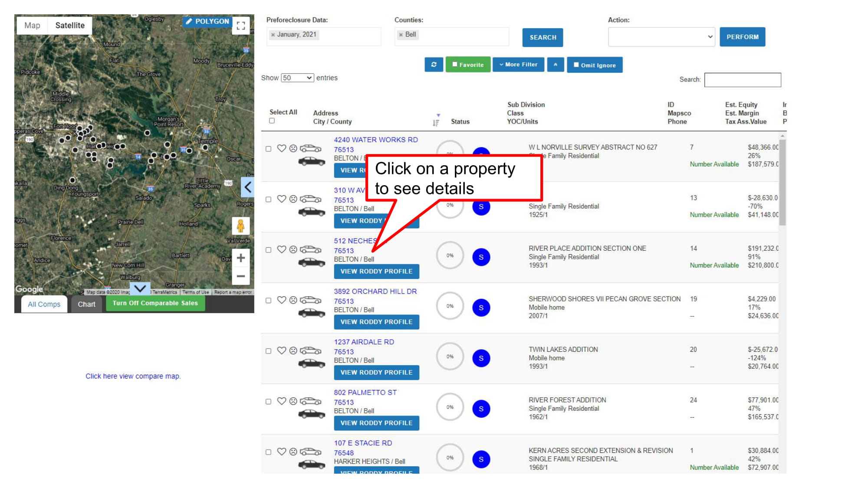
Task: Click in the table Search input field
Action: [x=742, y=80]
